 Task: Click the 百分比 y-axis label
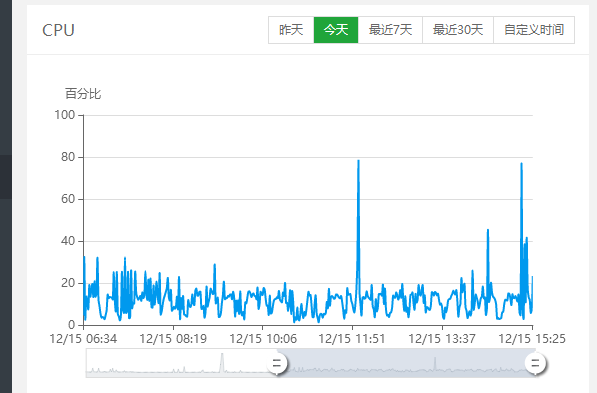pos(83,94)
